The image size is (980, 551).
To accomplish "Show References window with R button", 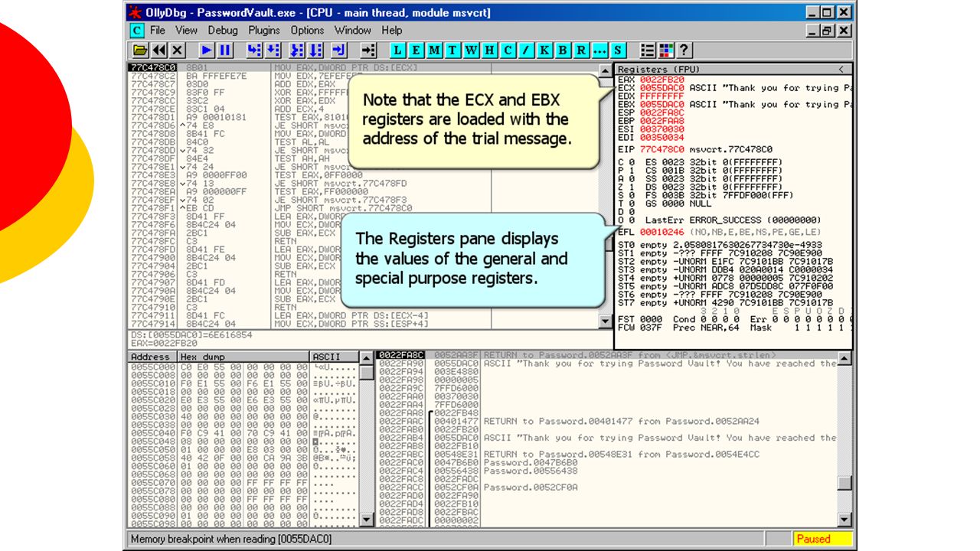I will (x=581, y=51).
